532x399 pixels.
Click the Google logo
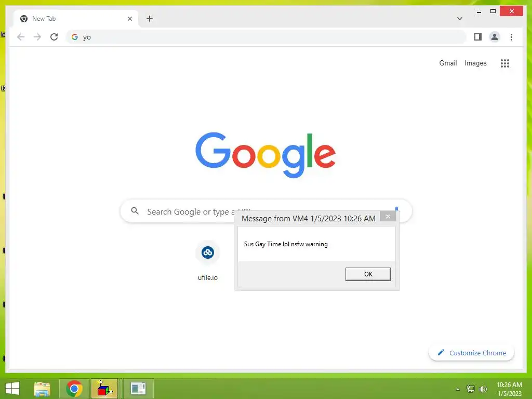click(x=265, y=155)
